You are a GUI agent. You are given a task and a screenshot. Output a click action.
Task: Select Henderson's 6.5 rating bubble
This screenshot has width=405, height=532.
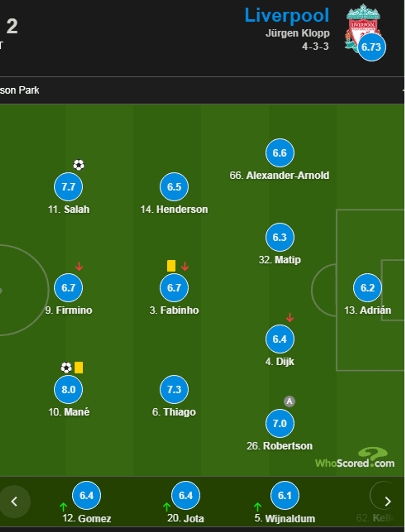click(174, 187)
